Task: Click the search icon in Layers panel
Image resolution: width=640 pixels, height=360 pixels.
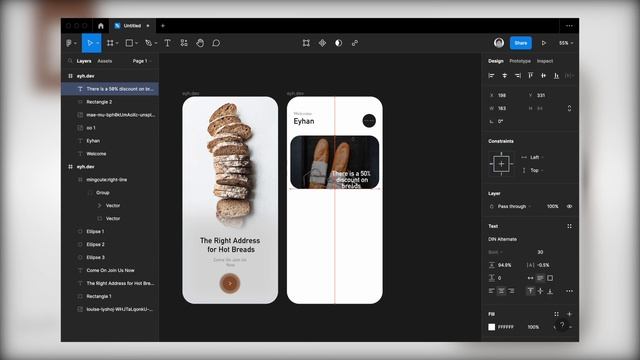Action: [70, 61]
